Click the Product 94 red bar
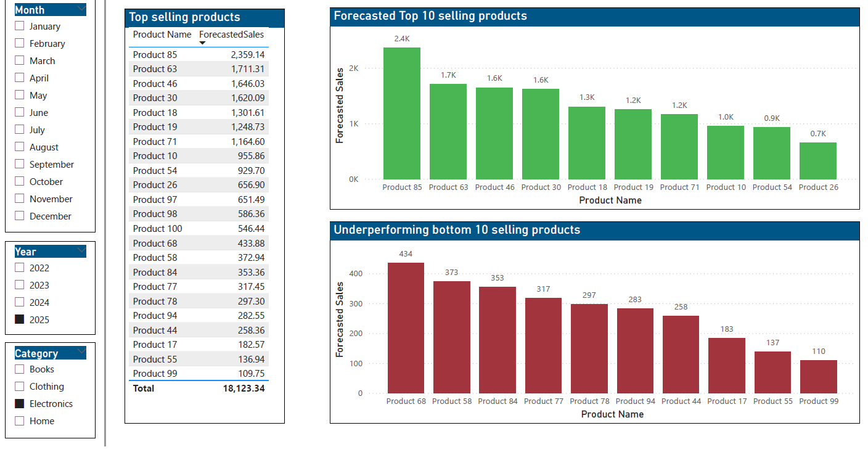Screen dimensions: 868x452 [x=635, y=351]
